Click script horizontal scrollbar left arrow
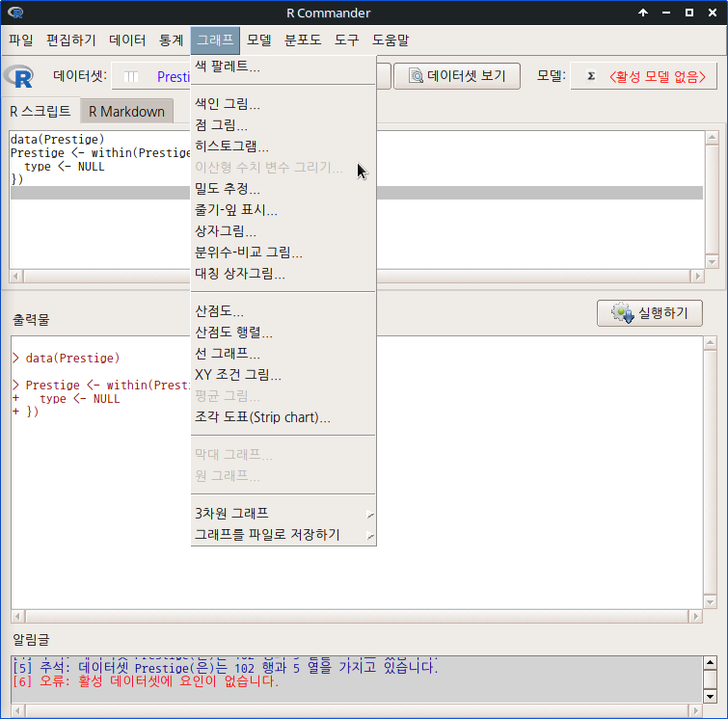 coord(16,277)
